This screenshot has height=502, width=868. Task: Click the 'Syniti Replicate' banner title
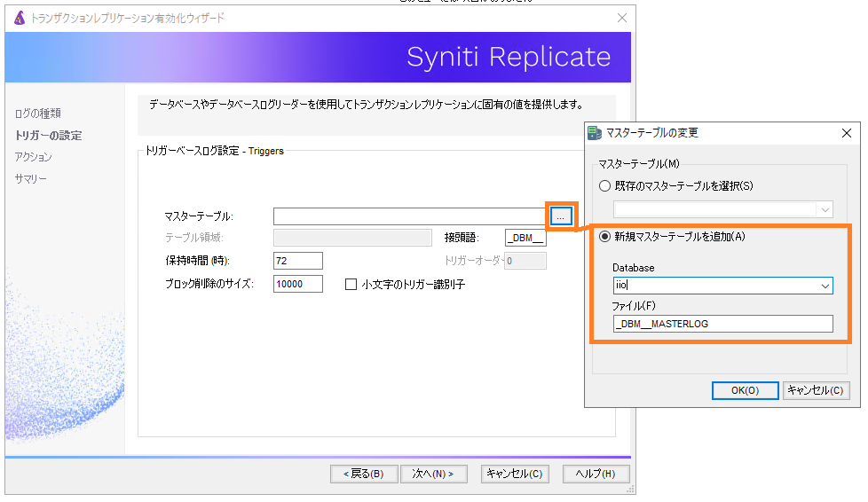click(509, 57)
